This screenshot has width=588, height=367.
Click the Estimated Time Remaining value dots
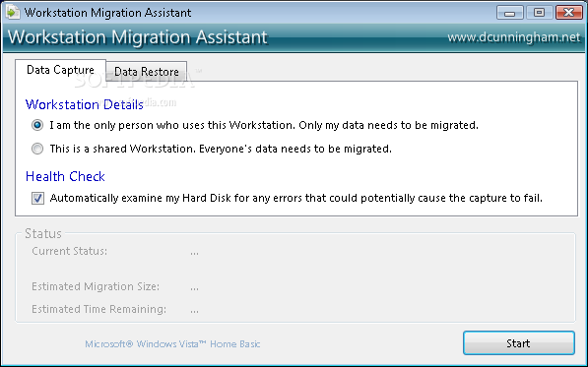pos(194,311)
